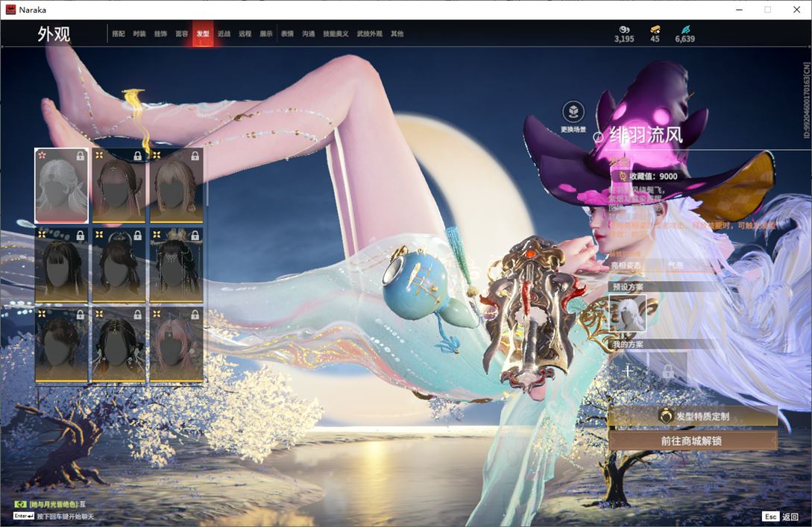Select the dark updo hairstyle in middle row center
The height and width of the screenshot is (527, 812).
pos(119,265)
